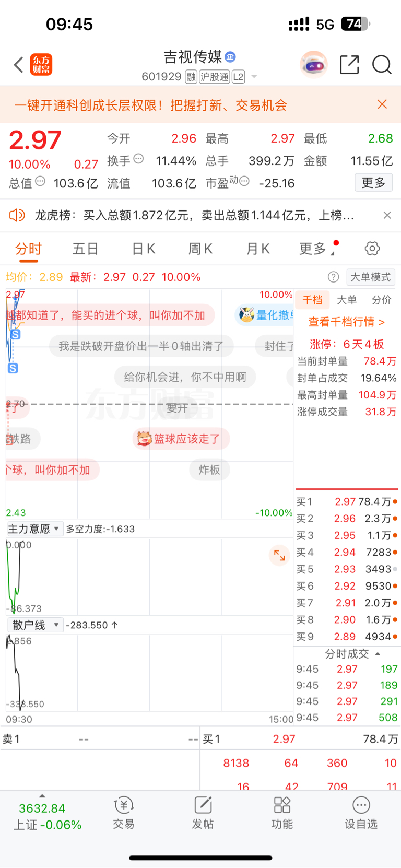
Task: Tap the speaker icon beside 龙虎榜
Action: click(x=17, y=215)
